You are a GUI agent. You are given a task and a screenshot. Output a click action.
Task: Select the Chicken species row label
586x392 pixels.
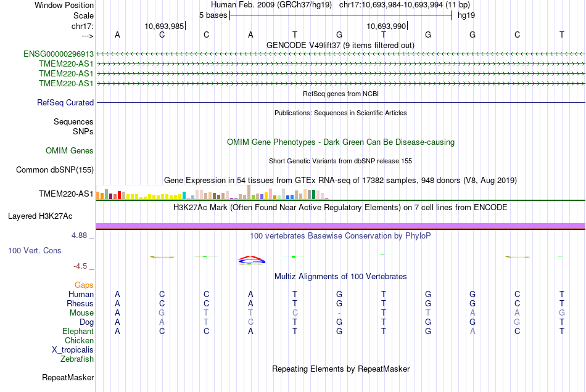pos(79,340)
